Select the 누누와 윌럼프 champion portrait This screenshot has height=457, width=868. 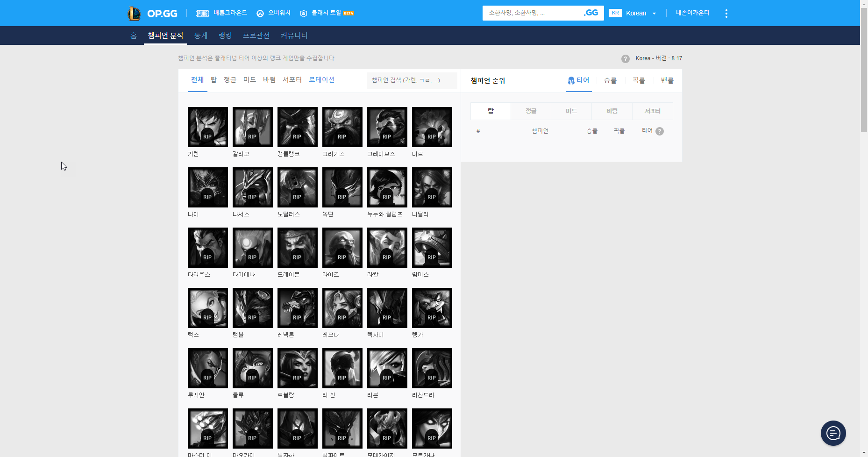coord(387,187)
